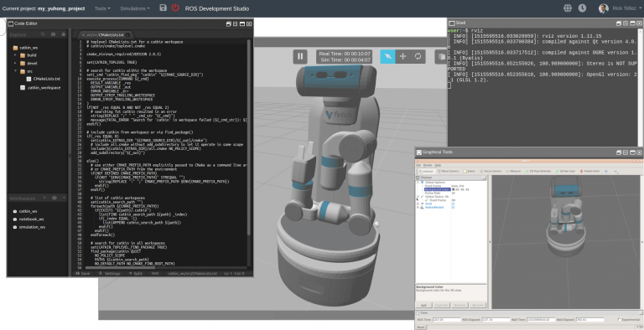Image resolution: width=644 pixels, height=330 pixels.
Task: Pause the Gazebo simulation
Action: point(300,57)
